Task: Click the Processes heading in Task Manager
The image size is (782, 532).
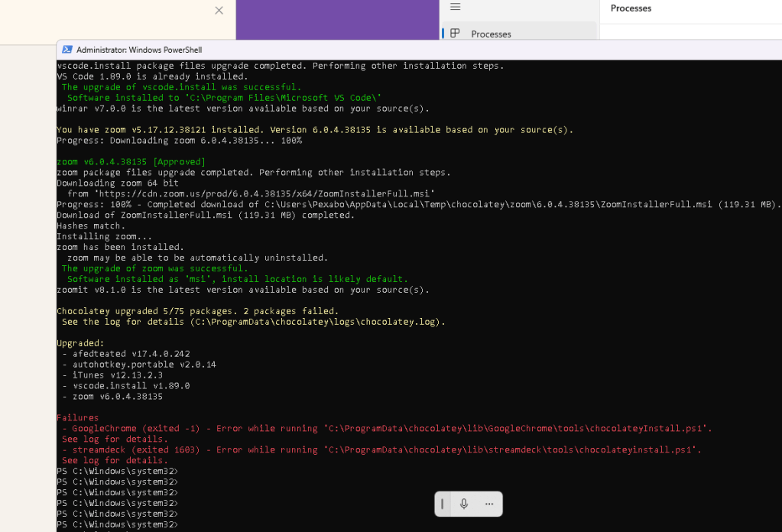Action: pyautogui.click(x=631, y=8)
